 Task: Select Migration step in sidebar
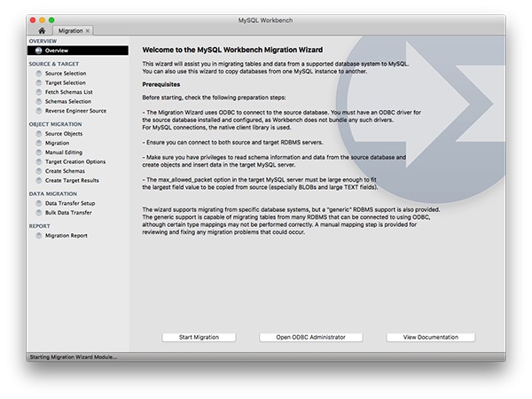[x=57, y=143]
